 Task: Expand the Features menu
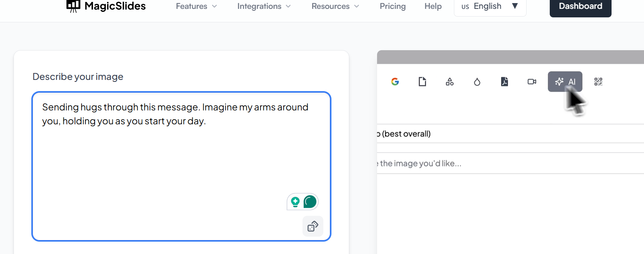[x=196, y=6]
